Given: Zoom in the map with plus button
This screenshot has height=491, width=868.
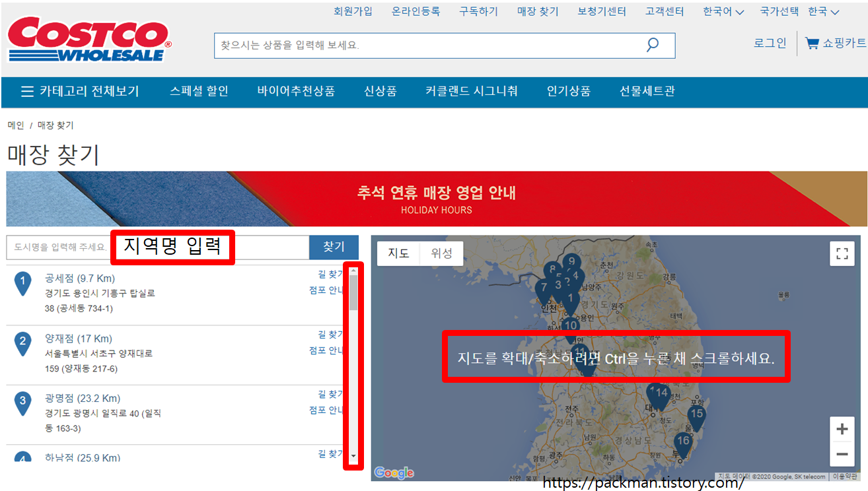Looking at the screenshot, I should 842,430.
